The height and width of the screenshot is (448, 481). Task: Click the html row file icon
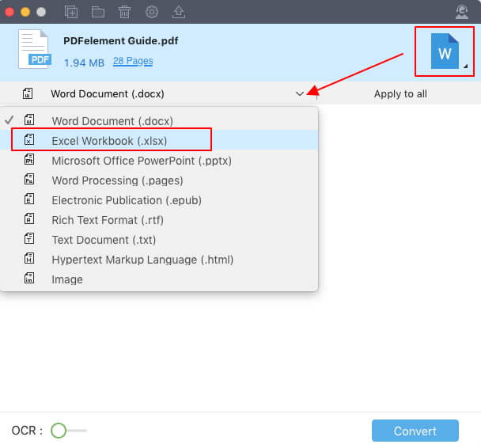pyautogui.click(x=29, y=258)
